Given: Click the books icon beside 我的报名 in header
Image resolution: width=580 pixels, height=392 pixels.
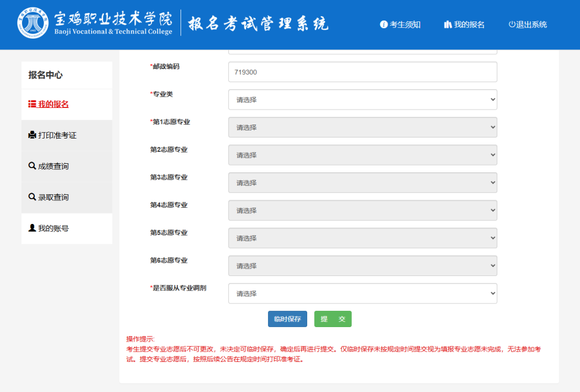Looking at the screenshot, I should coord(447,25).
